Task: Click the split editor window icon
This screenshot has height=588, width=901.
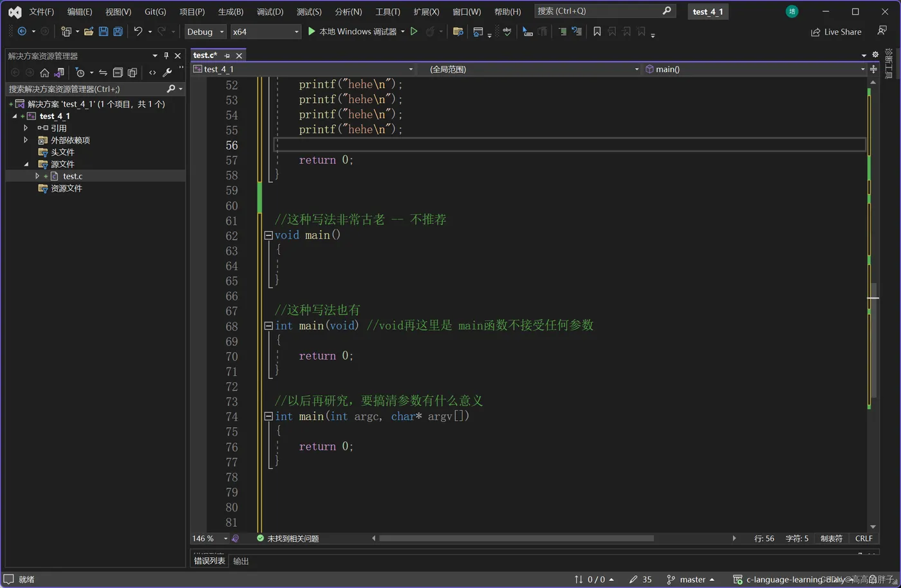Action: coord(873,69)
